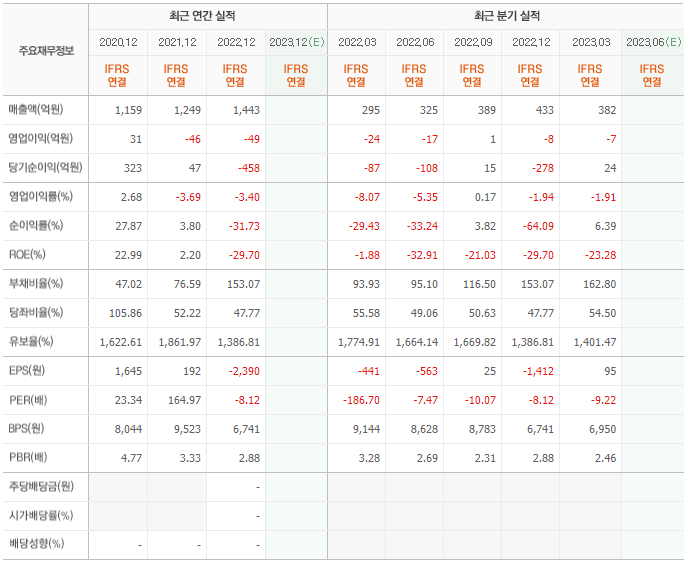Image resolution: width=690 pixels, height=563 pixels.
Task: Select the 'EPS(원)' row label
Action: click(26, 371)
